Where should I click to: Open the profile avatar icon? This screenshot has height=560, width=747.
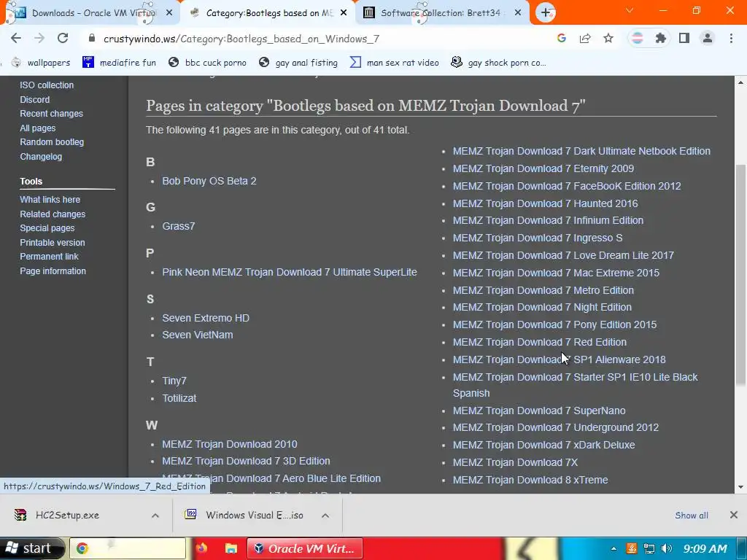pos(708,38)
